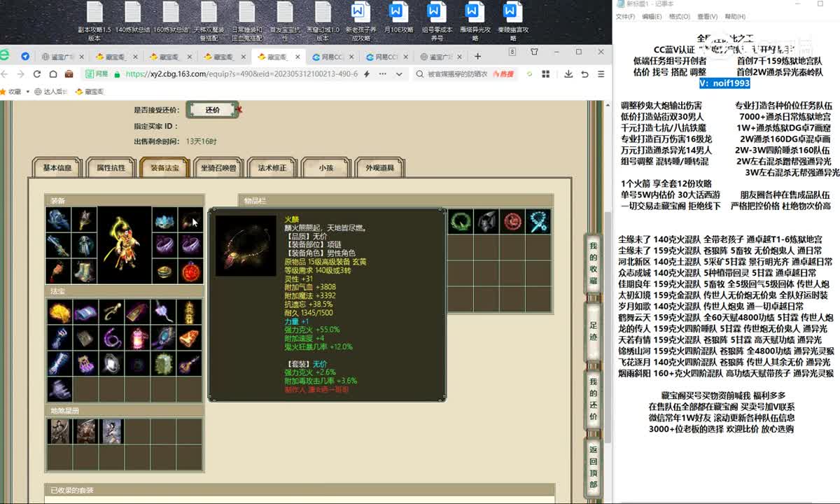This screenshot has width=840, height=504.
Task: Select the red tassel equipment icon
Action: pyautogui.click(x=59, y=271)
